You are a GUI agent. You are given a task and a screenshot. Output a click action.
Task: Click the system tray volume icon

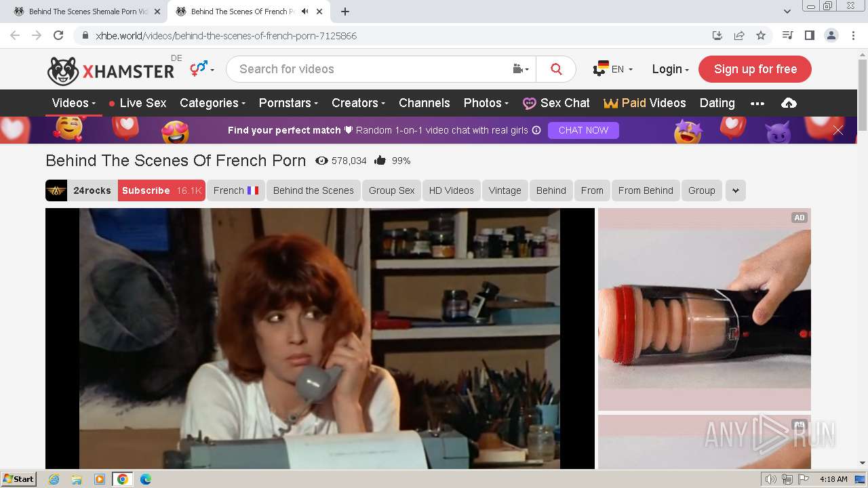click(771, 479)
